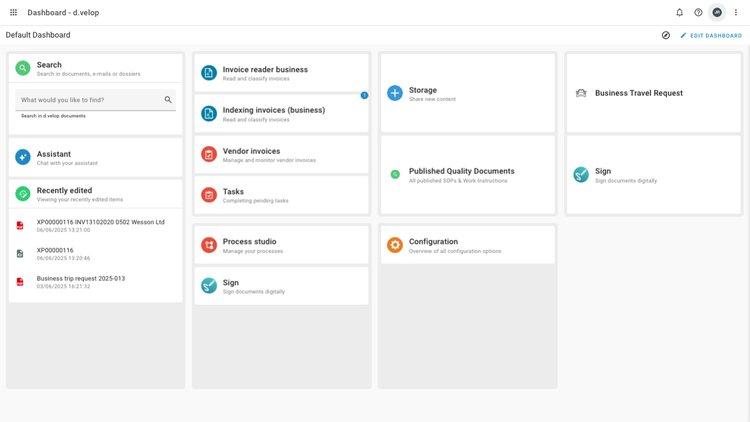The height and width of the screenshot is (422, 750).
Task: Open Process studio tile
Action: [x=281, y=245]
